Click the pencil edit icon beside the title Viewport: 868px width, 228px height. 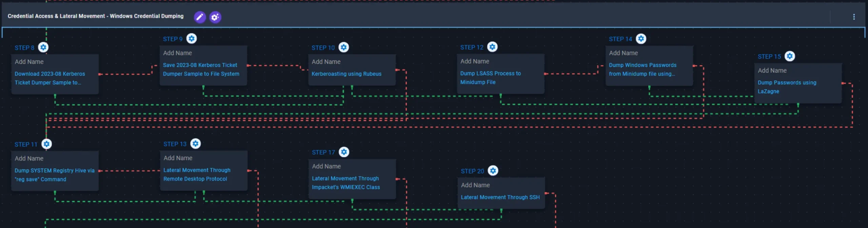point(200,17)
